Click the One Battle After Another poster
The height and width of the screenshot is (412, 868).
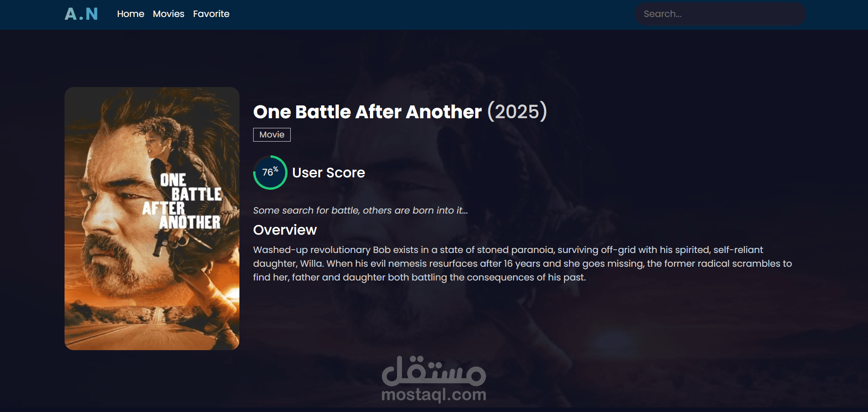point(152,219)
